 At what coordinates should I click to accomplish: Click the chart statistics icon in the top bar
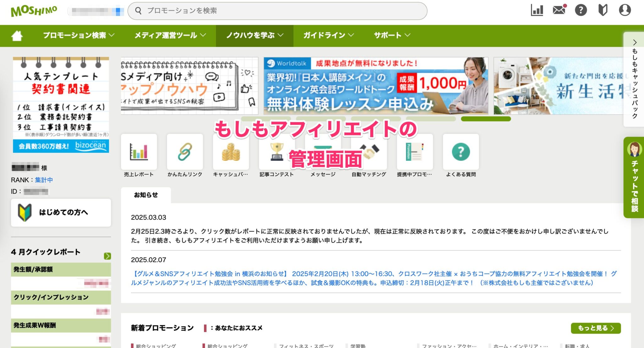tap(536, 10)
